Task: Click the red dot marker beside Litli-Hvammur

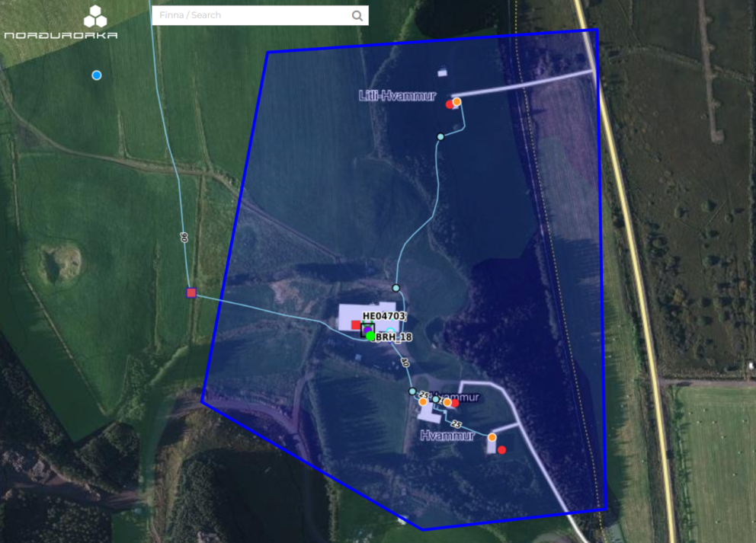Action: pos(450,105)
